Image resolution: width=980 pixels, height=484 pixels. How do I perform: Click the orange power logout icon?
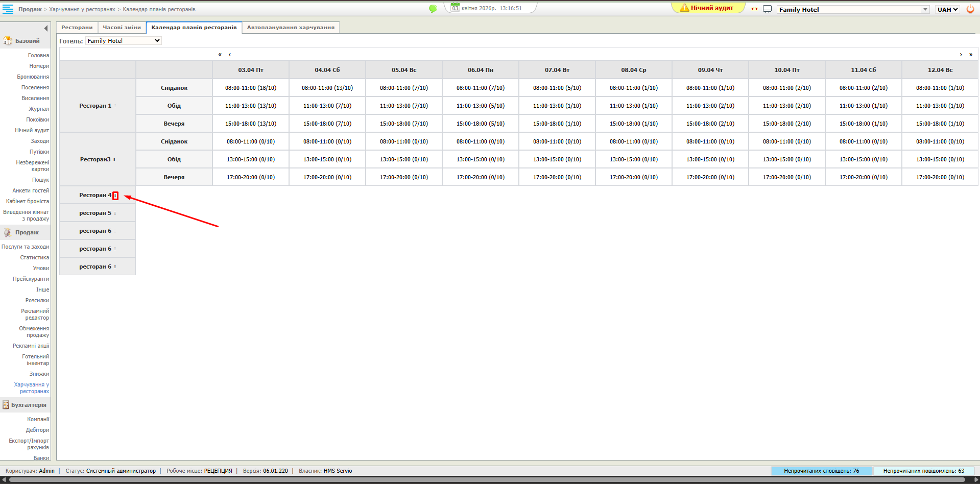(970, 9)
